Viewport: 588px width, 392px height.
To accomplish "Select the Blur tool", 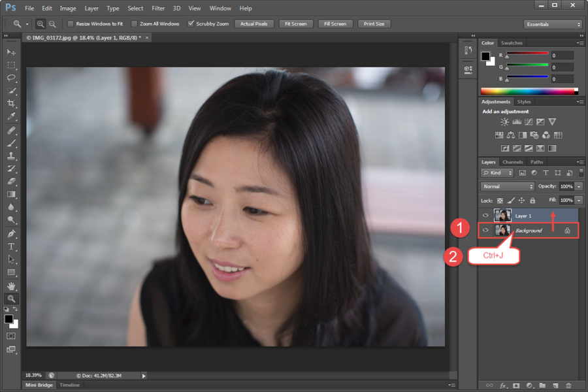I will coord(11,207).
